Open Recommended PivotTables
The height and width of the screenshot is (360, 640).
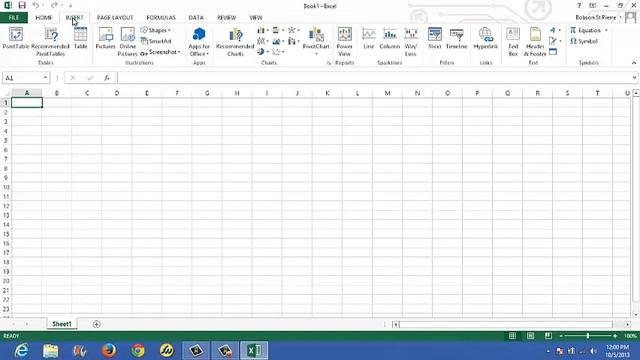[x=50, y=42]
